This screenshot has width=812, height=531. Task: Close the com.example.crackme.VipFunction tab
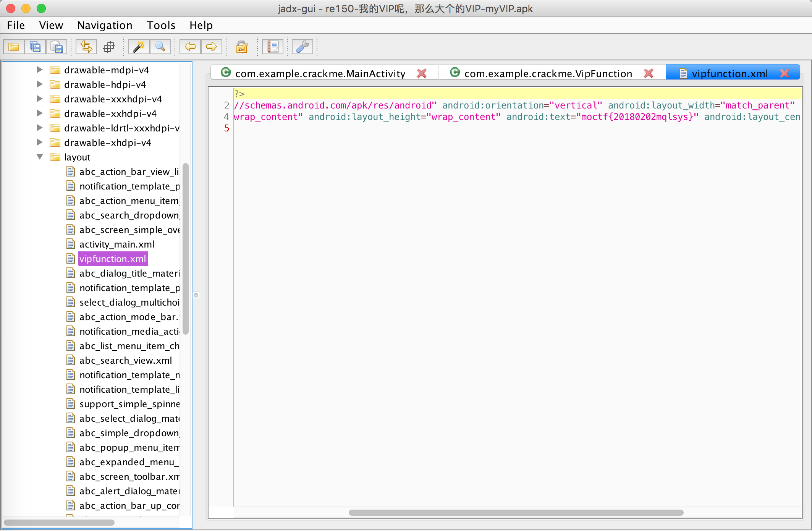click(649, 73)
